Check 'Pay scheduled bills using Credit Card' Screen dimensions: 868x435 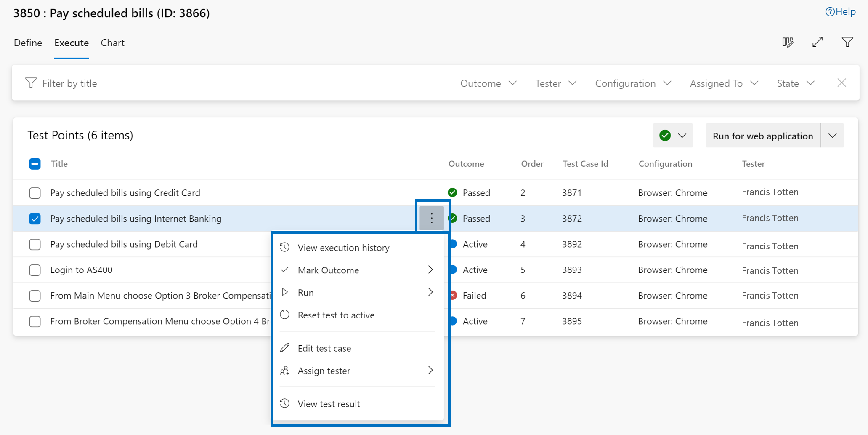(35, 193)
